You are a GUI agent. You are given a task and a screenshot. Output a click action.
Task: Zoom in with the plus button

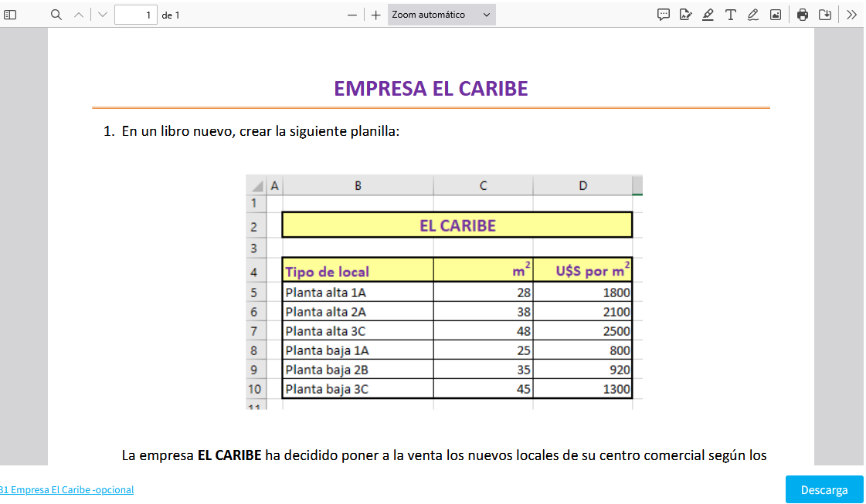[376, 15]
